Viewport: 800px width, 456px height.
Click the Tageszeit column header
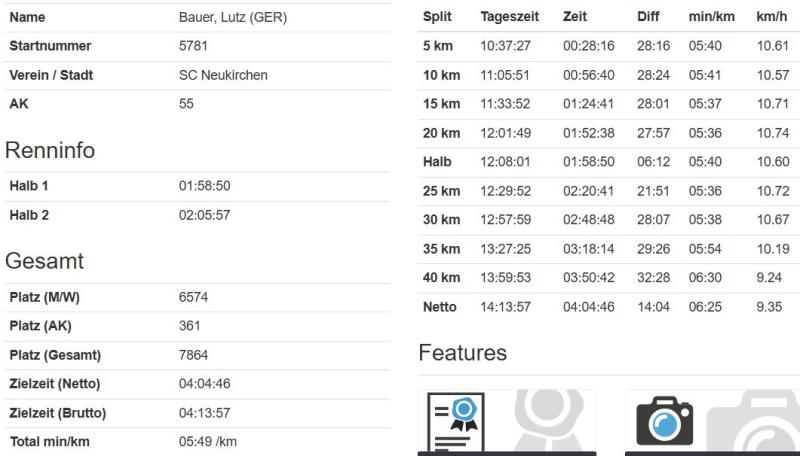[x=510, y=17]
